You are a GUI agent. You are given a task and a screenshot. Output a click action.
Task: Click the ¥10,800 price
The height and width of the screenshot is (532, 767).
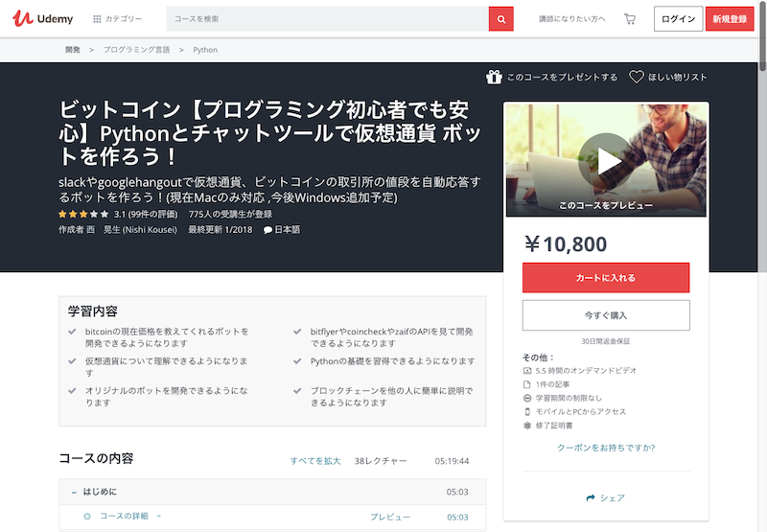566,244
